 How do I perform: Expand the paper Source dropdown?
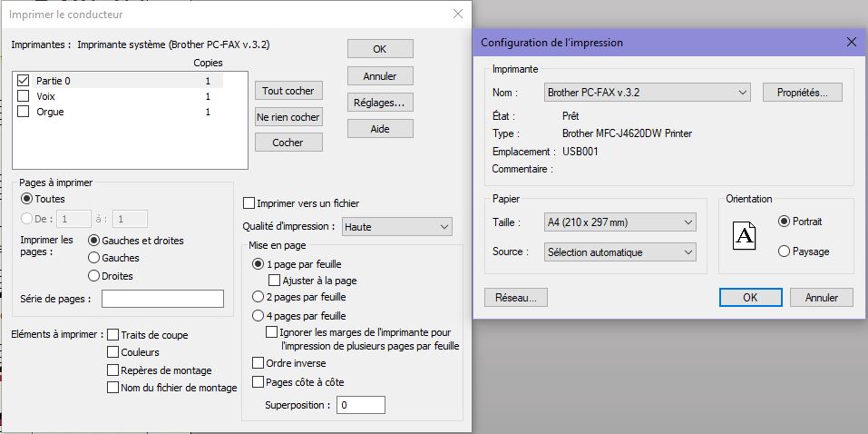click(620, 252)
